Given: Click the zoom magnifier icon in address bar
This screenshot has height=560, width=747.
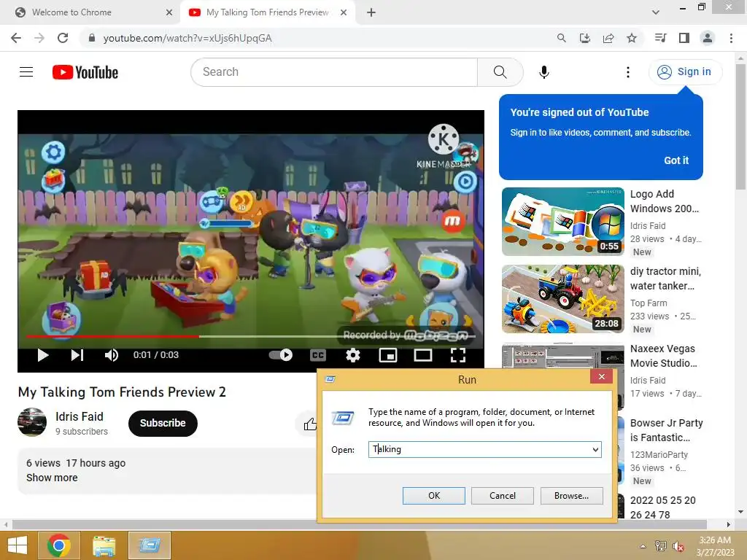Looking at the screenshot, I should 562,38.
